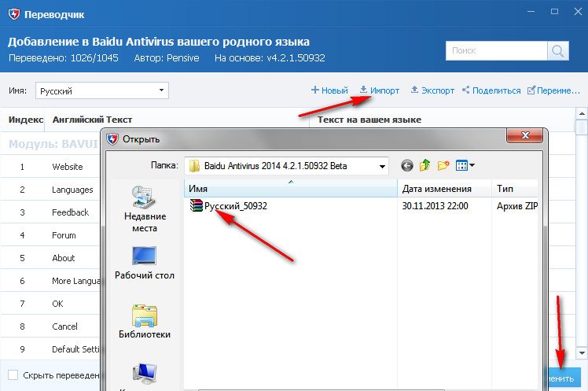Click the Поиск search input field
Screen dimensions: 588x391
[x=497, y=50]
